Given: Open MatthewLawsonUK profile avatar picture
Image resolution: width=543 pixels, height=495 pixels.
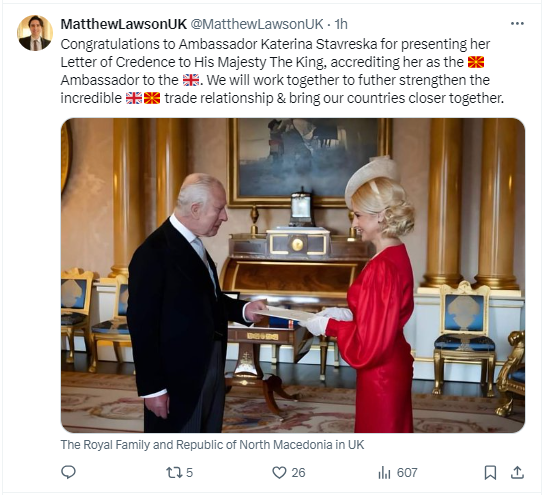Looking at the screenshot, I should point(35,33).
